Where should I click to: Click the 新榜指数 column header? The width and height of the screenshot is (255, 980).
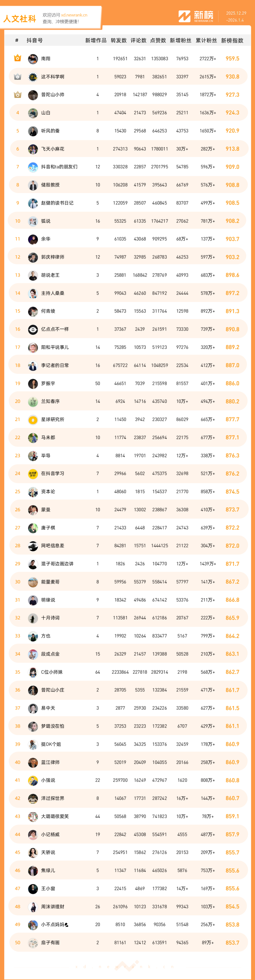[232, 41]
